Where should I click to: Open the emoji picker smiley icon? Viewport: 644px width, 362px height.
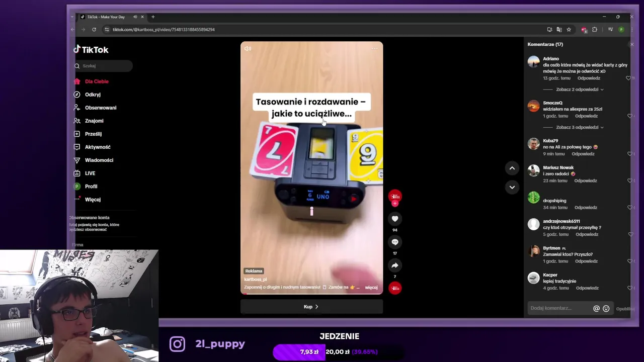click(606, 309)
